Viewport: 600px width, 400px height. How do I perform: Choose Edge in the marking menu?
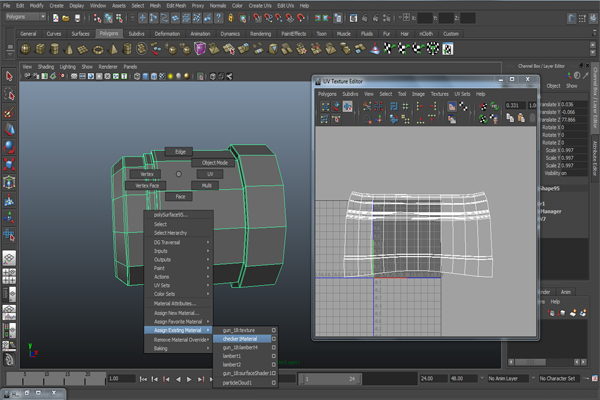(x=180, y=152)
